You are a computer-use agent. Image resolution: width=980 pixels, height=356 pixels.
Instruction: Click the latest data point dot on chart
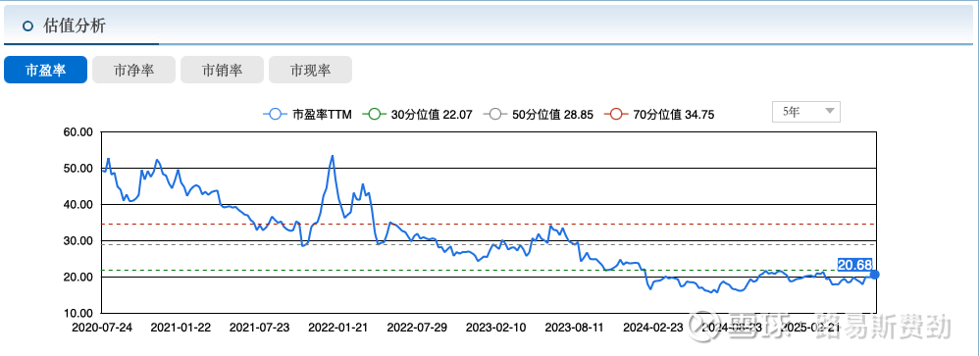click(875, 275)
